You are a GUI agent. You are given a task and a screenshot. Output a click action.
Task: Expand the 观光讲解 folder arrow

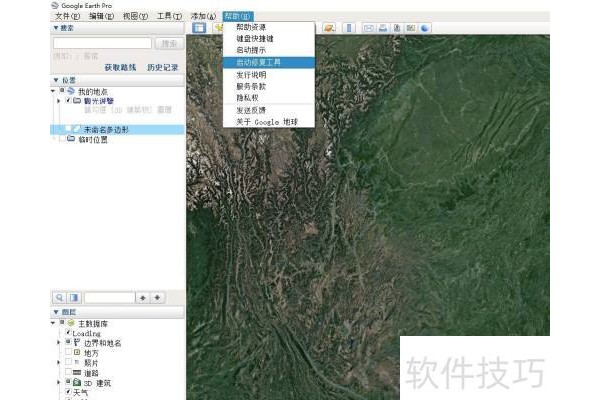tap(59, 101)
